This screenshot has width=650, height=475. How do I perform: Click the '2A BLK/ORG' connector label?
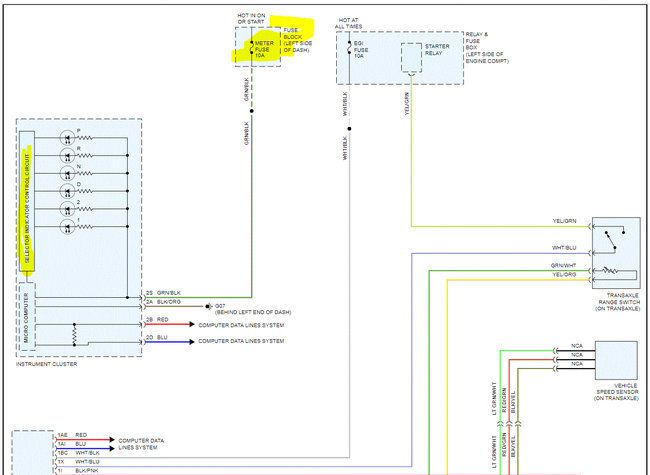(163, 302)
